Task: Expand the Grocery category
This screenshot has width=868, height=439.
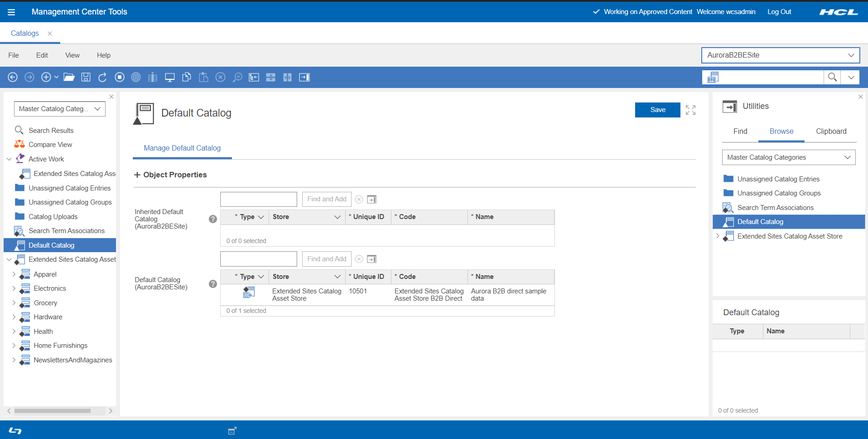Action: (x=14, y=303)
